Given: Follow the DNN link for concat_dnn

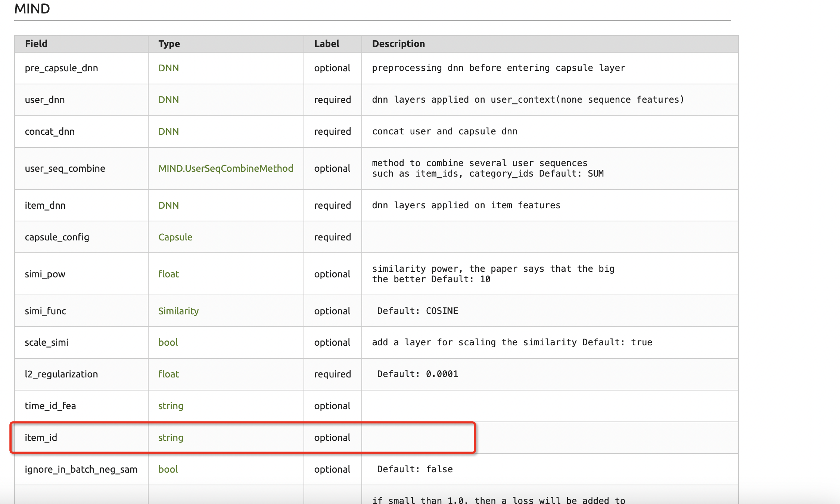Looking at the screenshot, I should point(168,131).
